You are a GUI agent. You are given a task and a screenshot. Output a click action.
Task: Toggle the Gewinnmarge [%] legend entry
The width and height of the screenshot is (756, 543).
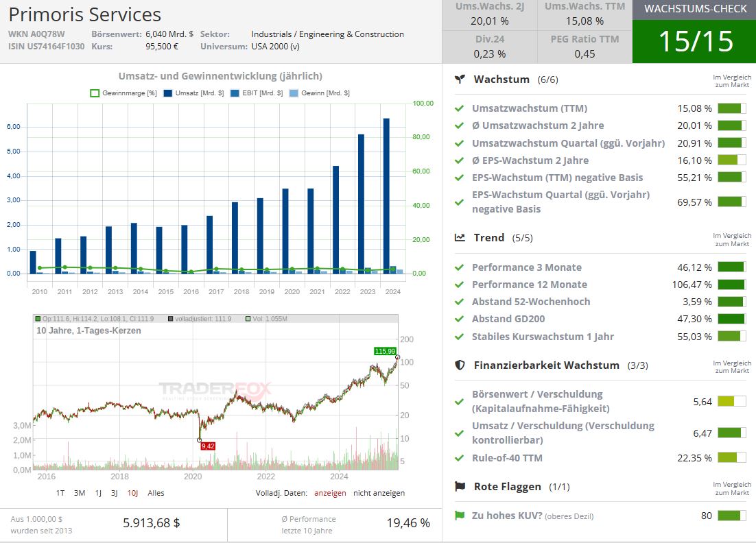tap(123, 93)
